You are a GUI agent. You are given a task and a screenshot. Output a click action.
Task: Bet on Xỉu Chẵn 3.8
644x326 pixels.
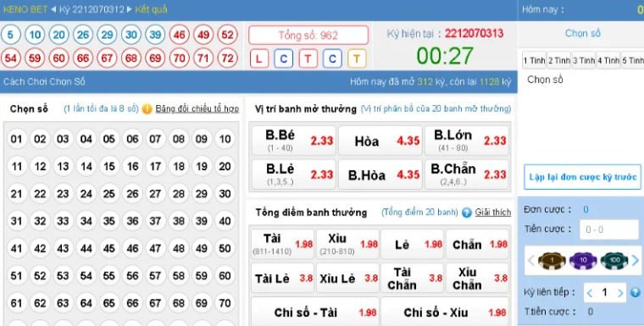[477, 278]
